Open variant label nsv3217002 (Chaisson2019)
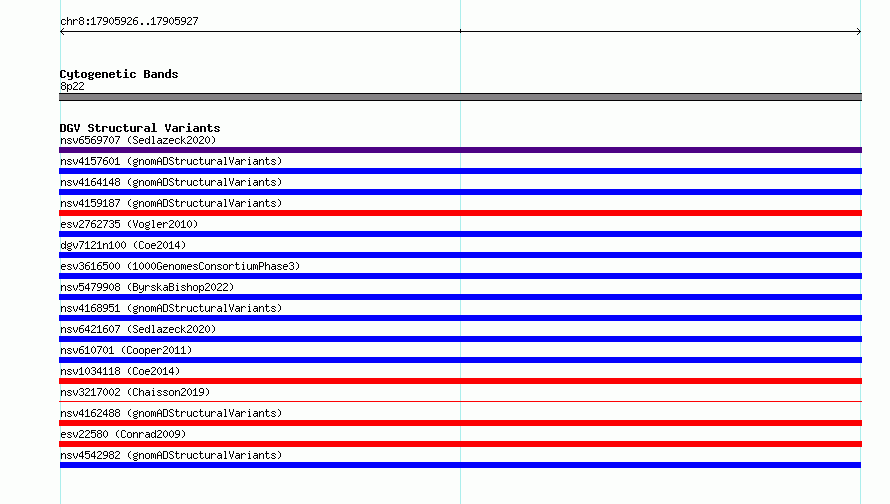Screen dimensions: 890x504 [135, 392]
